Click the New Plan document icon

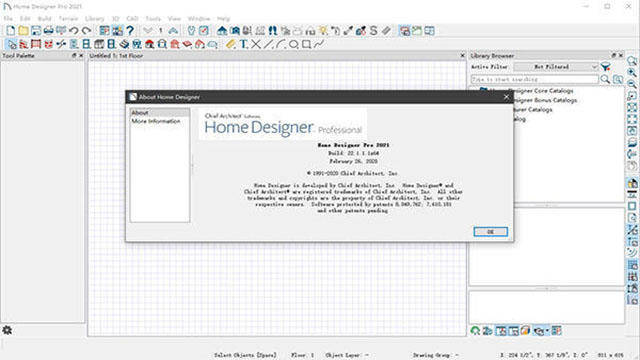click(x=11, y=31)
